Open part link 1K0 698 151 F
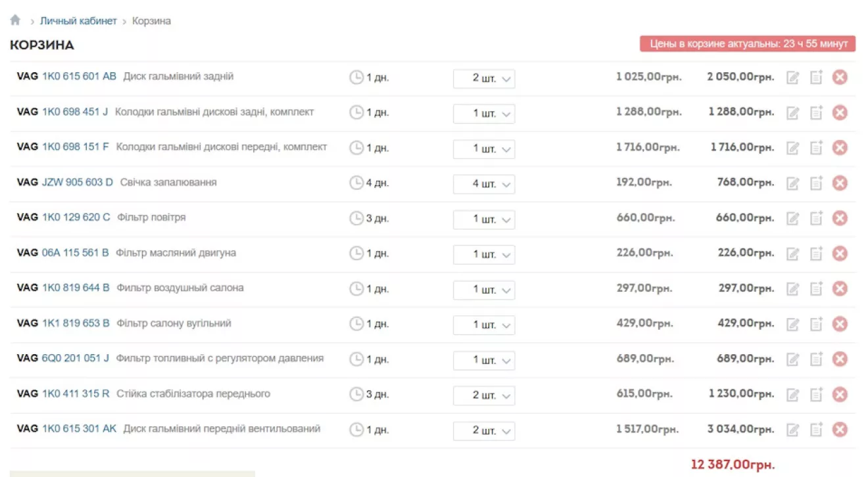 (76, 147)
